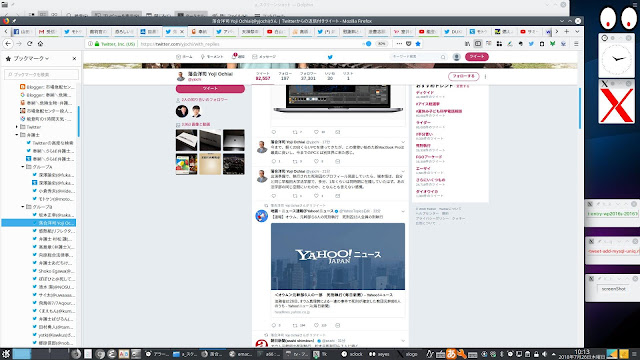Open the list all tabs dropdown
The image size is (640, 360).
(577, 31)
